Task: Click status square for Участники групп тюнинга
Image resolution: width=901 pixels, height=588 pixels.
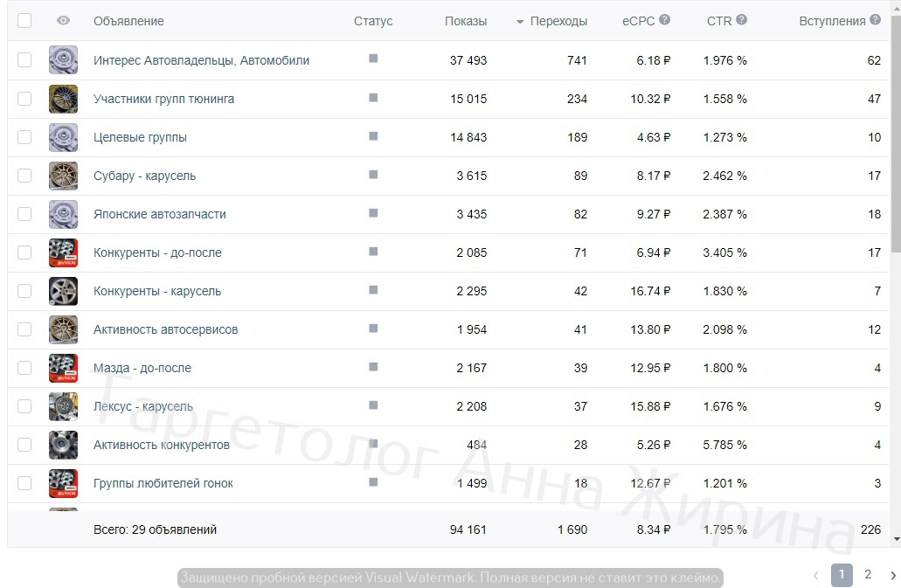Action: 373,98
